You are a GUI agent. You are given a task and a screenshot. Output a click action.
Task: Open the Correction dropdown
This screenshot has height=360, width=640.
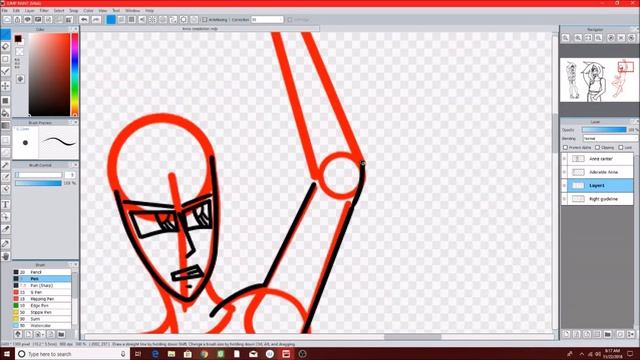(x=267, y=20)
